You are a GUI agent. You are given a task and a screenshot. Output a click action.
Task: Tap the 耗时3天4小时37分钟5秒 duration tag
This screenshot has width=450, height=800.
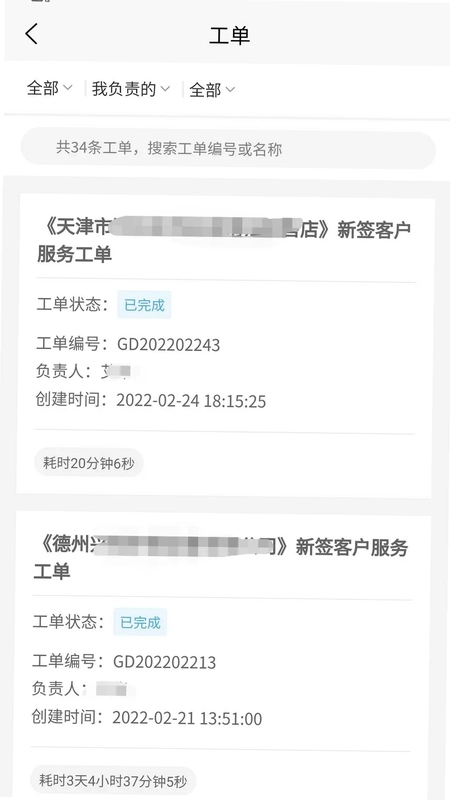pyautogui.click(x=113, y=780)
